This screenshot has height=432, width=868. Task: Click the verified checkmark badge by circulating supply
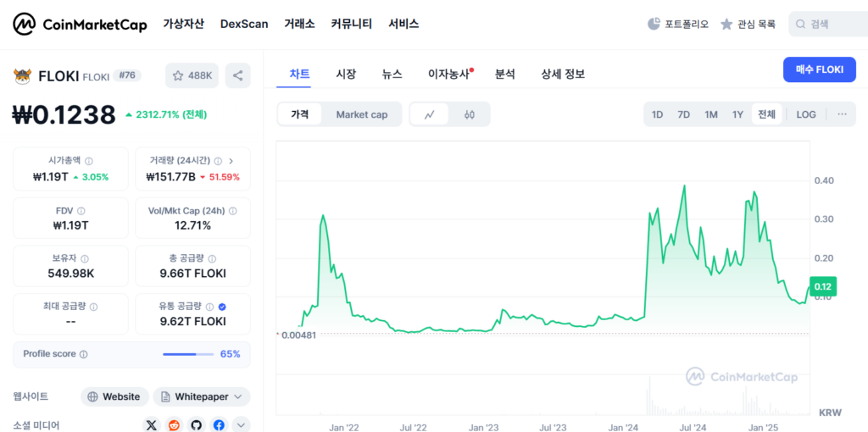click(x=222, y=307)
